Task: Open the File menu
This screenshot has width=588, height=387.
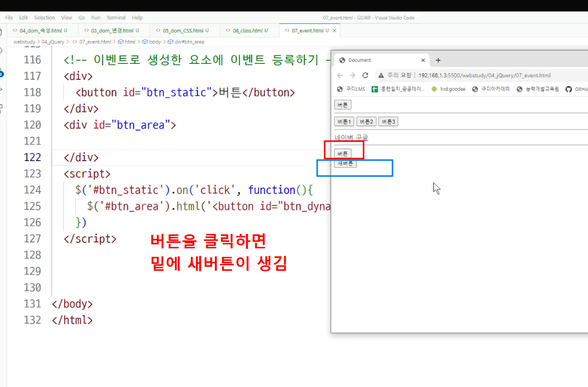Action: [9, 17]
